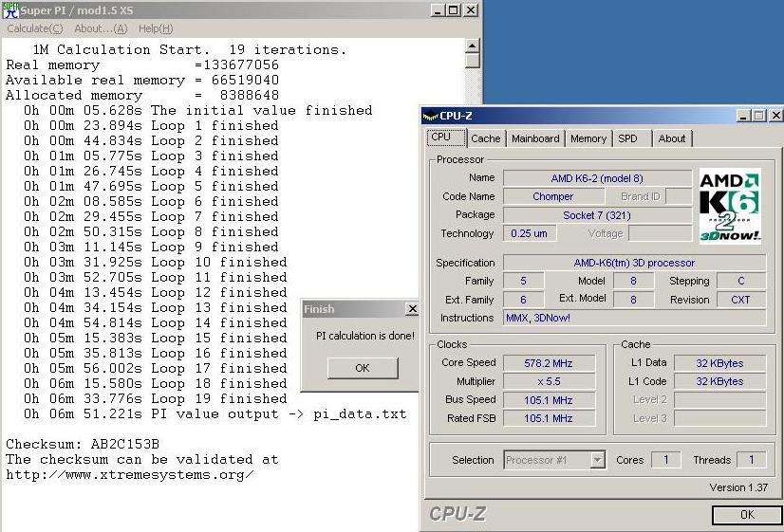Click the processor Name field 'AMD K6-2 (model 8)'
Viewport: 784px width, 532px height.
(597, 178)
